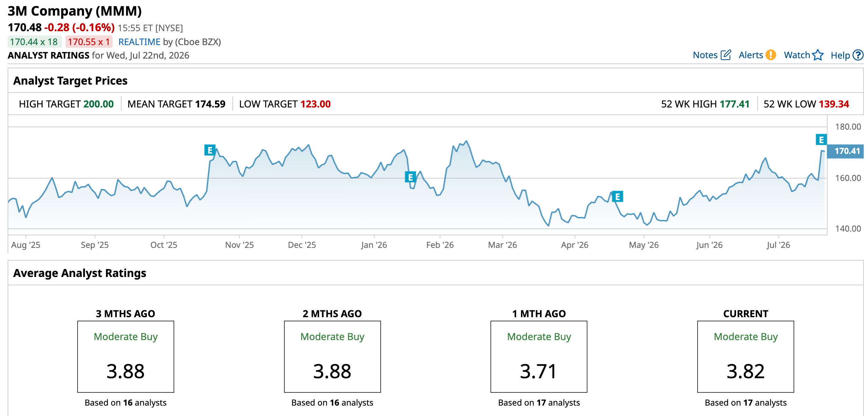
Task: Click the Analyst Target Prices heading
Action: 70,81
